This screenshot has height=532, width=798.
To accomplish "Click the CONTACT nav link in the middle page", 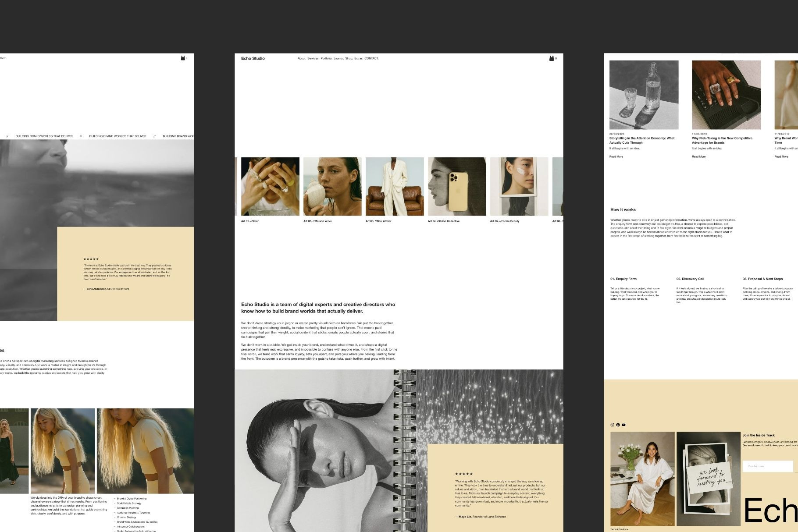I will [371, 58].
